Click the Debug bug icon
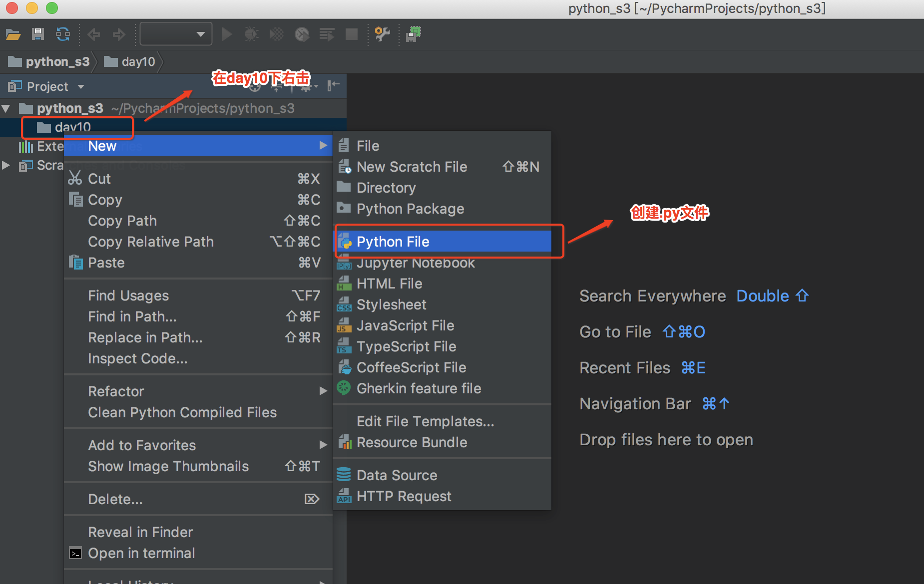 251,34
